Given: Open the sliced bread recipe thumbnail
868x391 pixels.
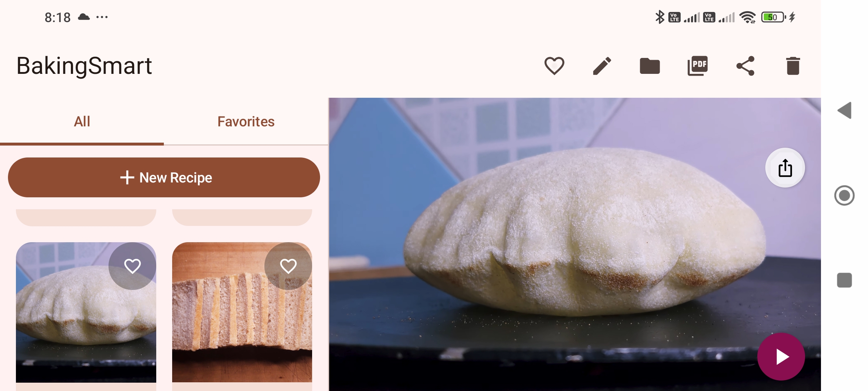Looking at the screenshot, I should [242, 312].
